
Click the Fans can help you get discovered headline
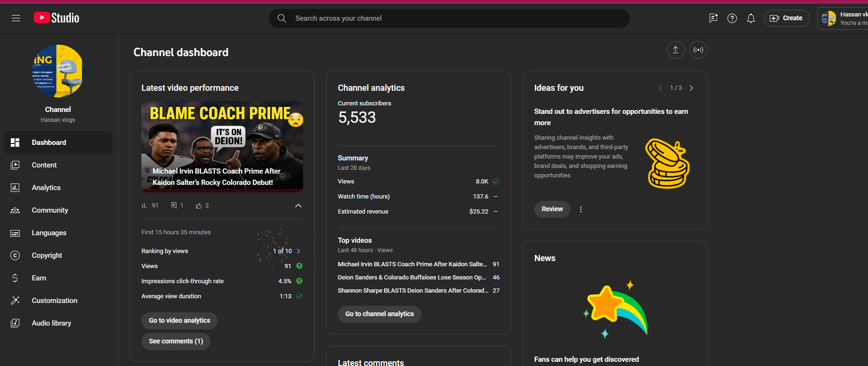click(586, 359)
